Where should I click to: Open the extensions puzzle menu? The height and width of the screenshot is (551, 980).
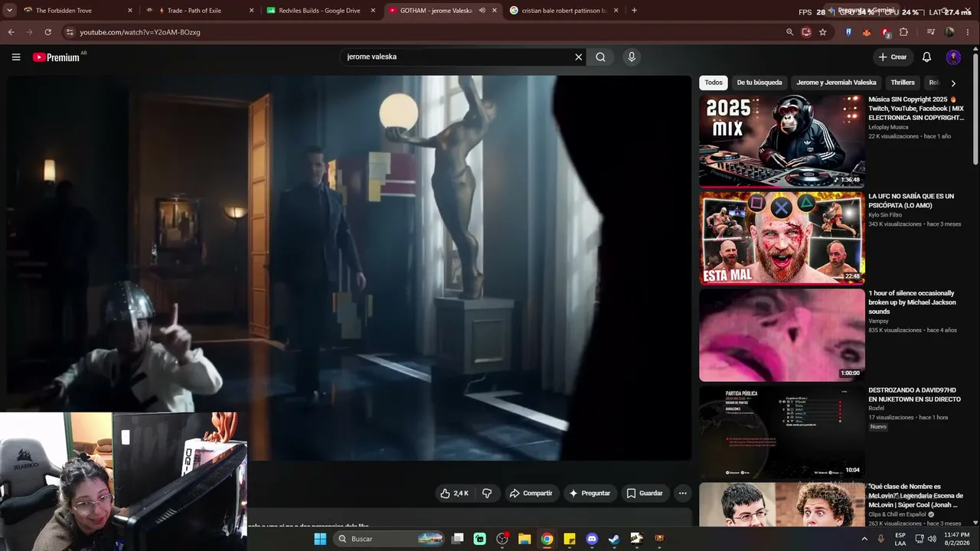pos(903,32)
